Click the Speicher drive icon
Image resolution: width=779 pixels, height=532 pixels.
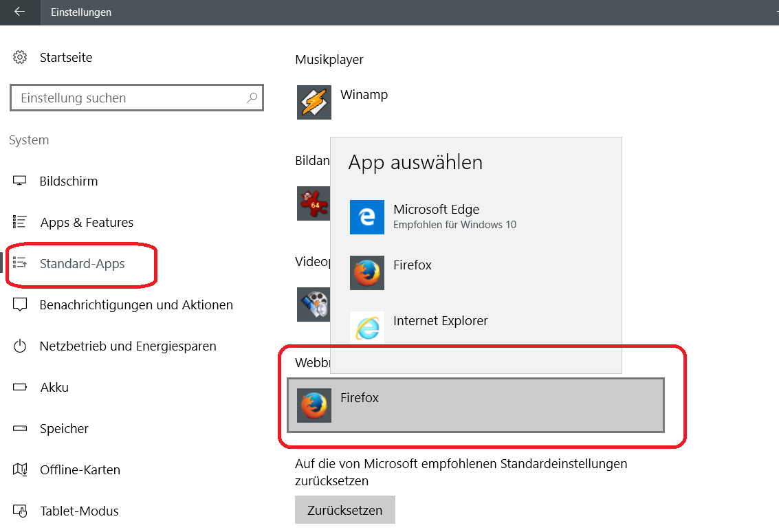(20, 428)
